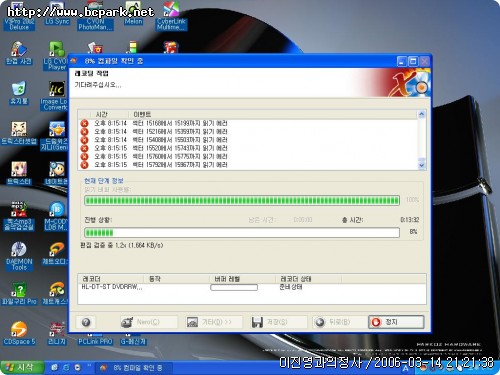Open the DAEMON Tools desktop icon

point(19,256)
